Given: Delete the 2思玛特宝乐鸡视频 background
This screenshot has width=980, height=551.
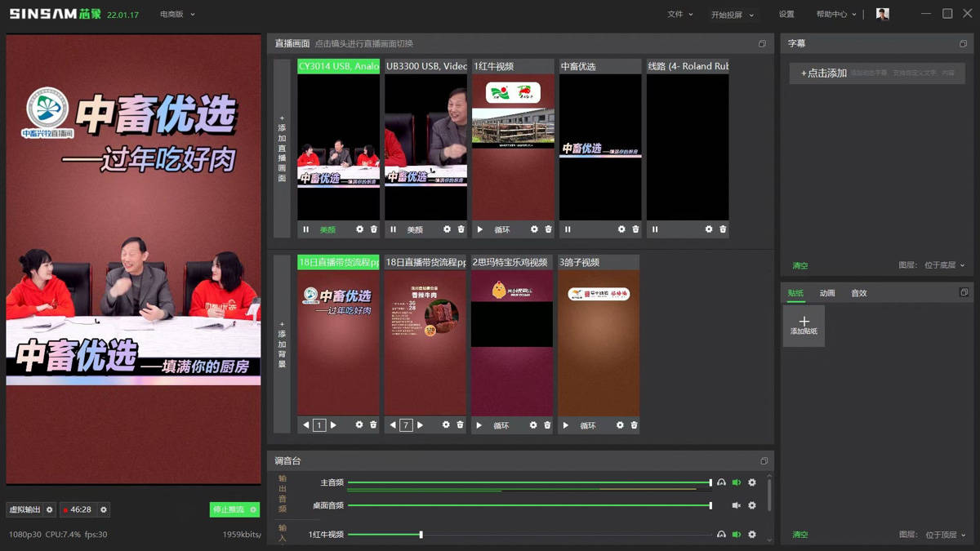Looking at the screenshot, I should pyautogui.click(x=548, y=425).
